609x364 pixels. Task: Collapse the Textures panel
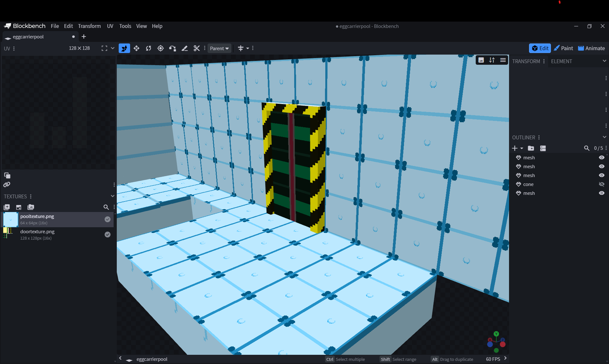(112, 196)
